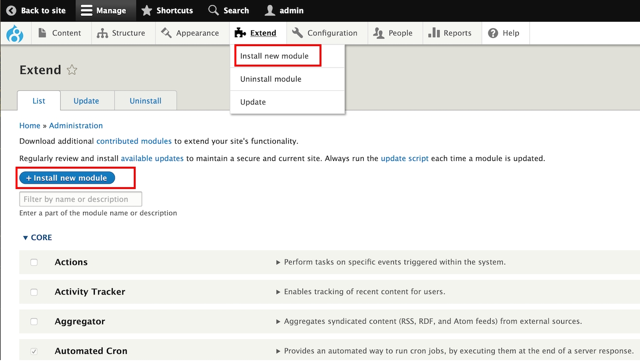Expand the Activity Tracker description details

pyautogui.click(x=360, y=292)
